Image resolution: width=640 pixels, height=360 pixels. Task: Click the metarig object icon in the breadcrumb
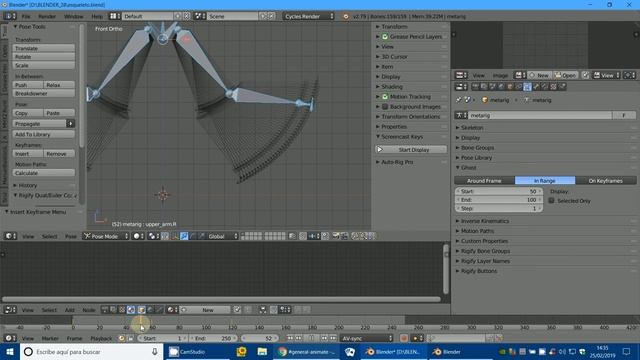pyautogui.click(x=485, y=100)
